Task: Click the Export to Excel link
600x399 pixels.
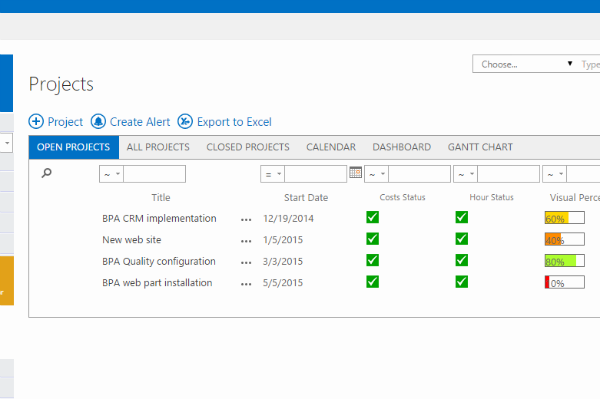Action: pos(234,122)
